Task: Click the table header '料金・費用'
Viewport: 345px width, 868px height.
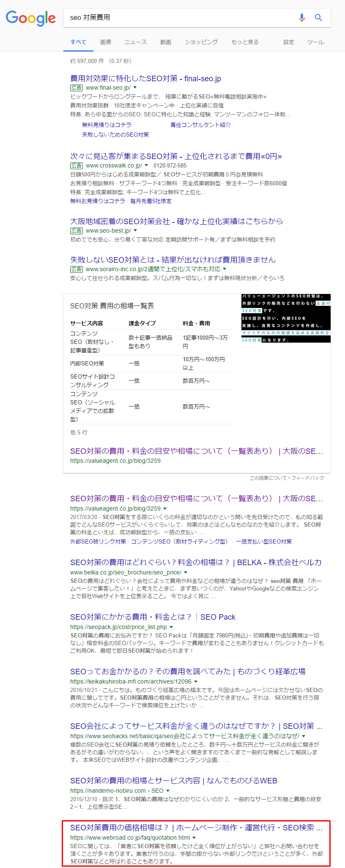Action: coord(196,323)
